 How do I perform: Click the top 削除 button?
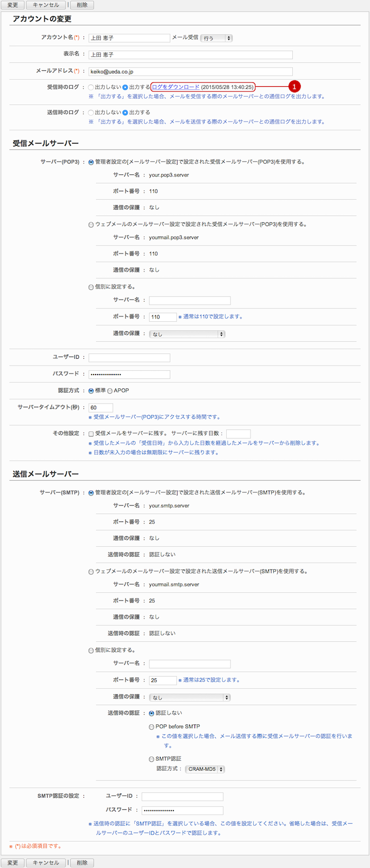click(82, 5)
